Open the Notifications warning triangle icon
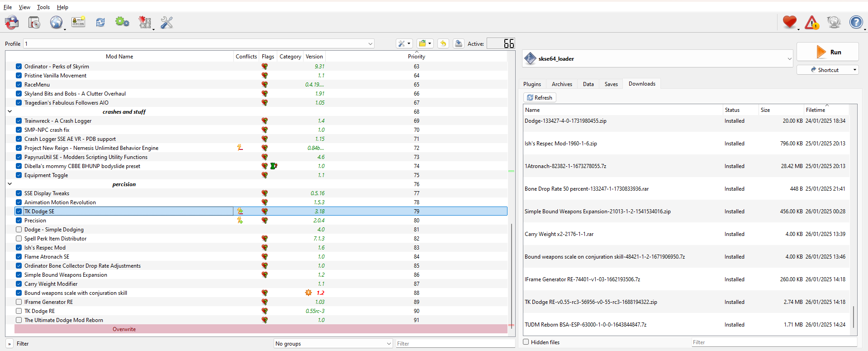 point(812,22)
